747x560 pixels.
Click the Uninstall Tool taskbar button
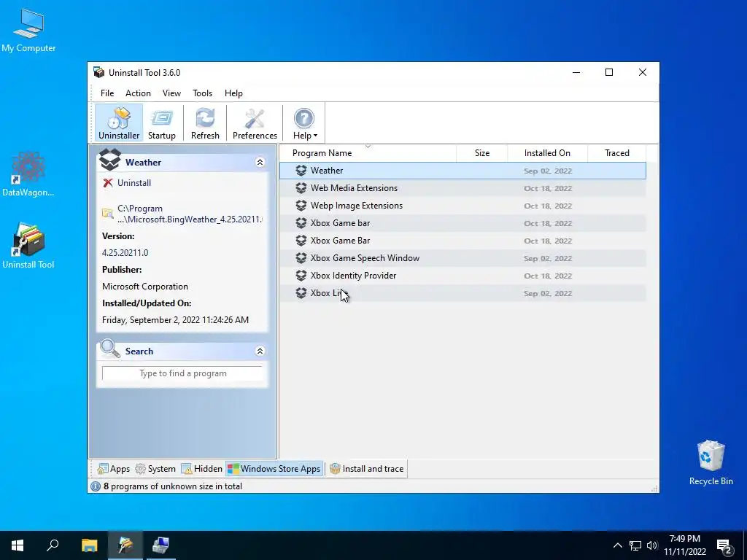click(125, 545)
